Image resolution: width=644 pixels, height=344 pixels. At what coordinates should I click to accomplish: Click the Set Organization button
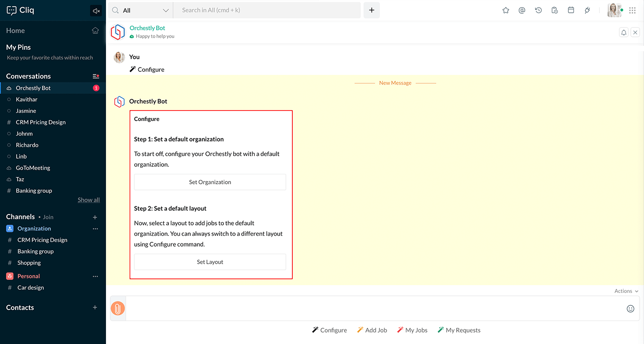point(210,182)
